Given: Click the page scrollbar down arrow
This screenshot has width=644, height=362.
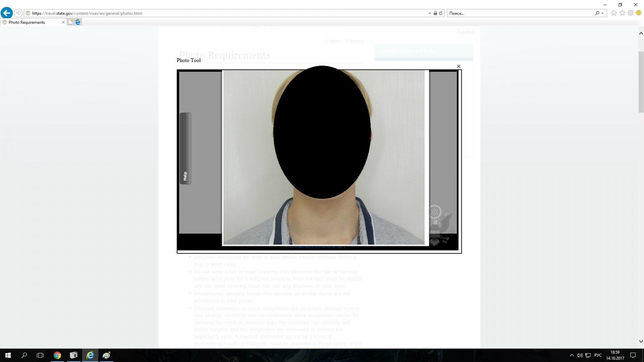Looking at the screenshot, I should (x=641, y=341).
